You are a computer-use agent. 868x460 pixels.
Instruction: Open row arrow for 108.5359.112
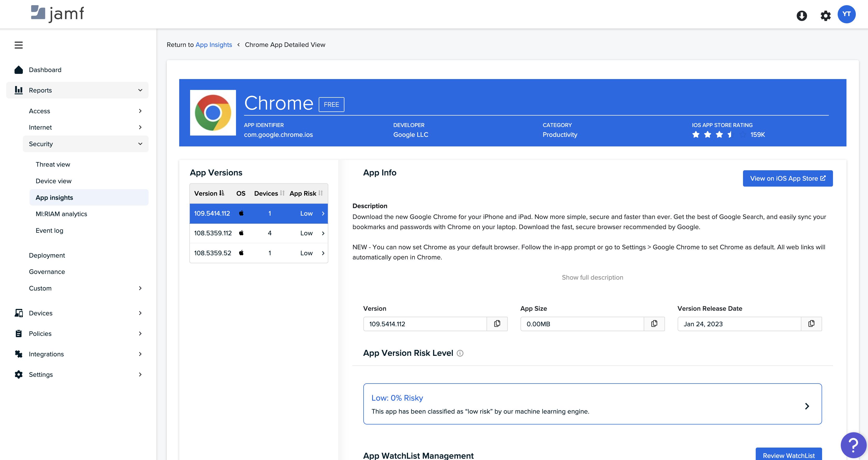click(x=323, y=233)
